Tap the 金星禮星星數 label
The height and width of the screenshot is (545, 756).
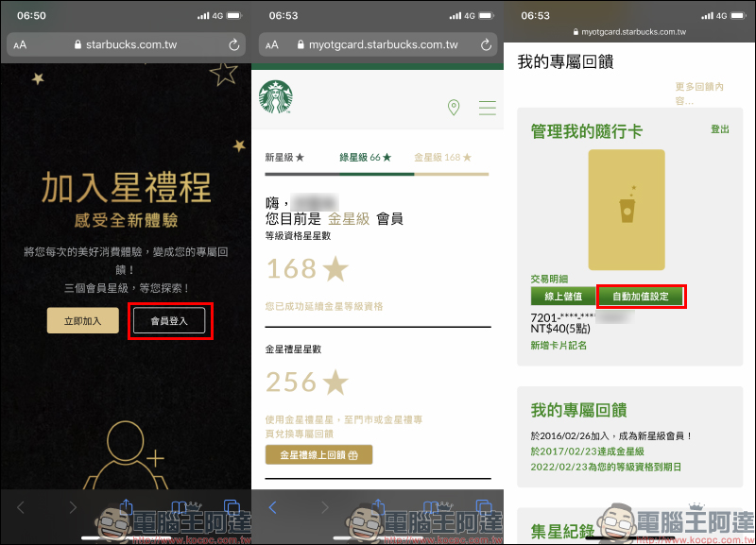point(293,349)
